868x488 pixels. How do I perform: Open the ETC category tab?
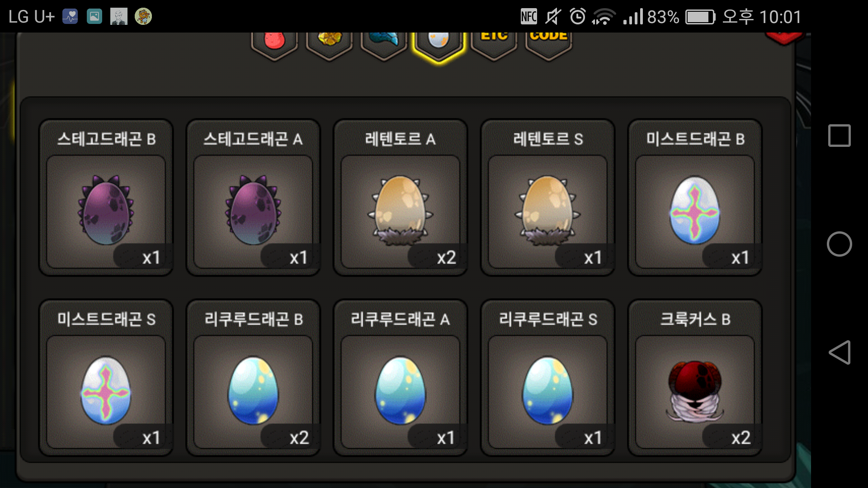tap(494, 44)
